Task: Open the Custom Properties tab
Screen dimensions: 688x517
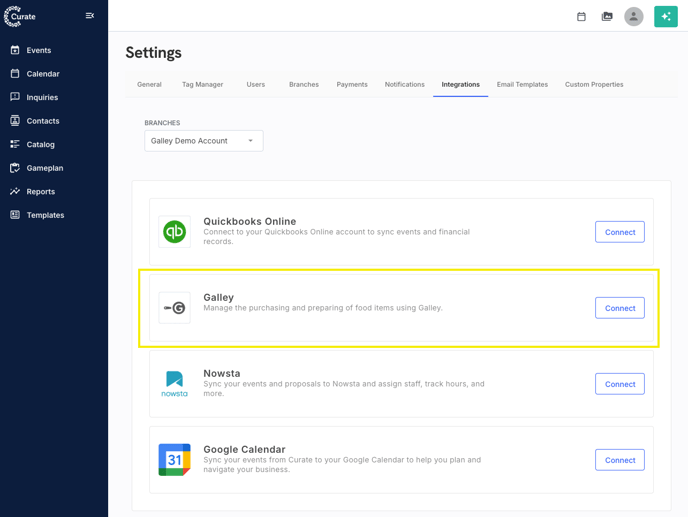Action: pos(594,84)
